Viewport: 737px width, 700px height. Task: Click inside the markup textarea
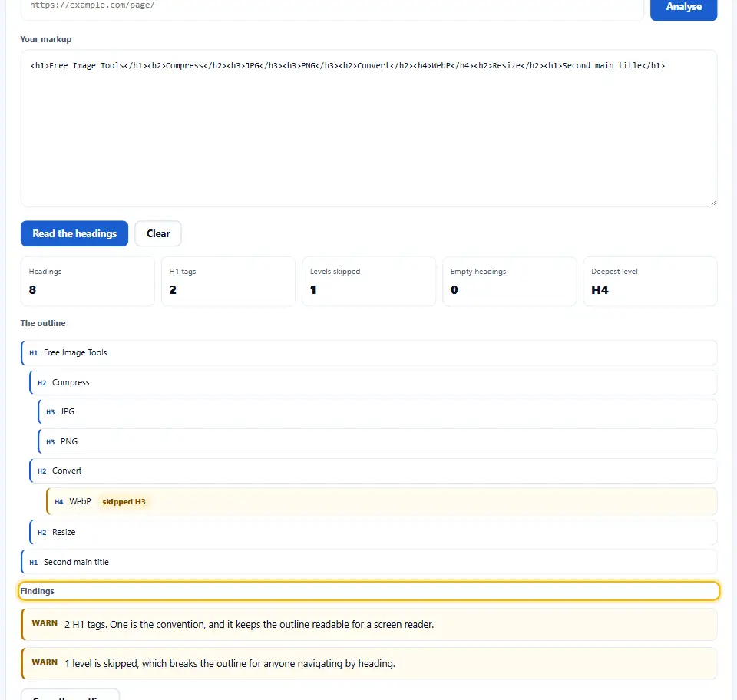pyautogui.click(x=369, y=128)
